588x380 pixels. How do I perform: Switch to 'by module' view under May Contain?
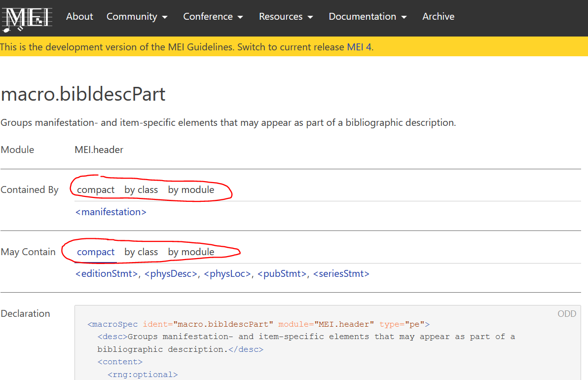coord(191,252)
